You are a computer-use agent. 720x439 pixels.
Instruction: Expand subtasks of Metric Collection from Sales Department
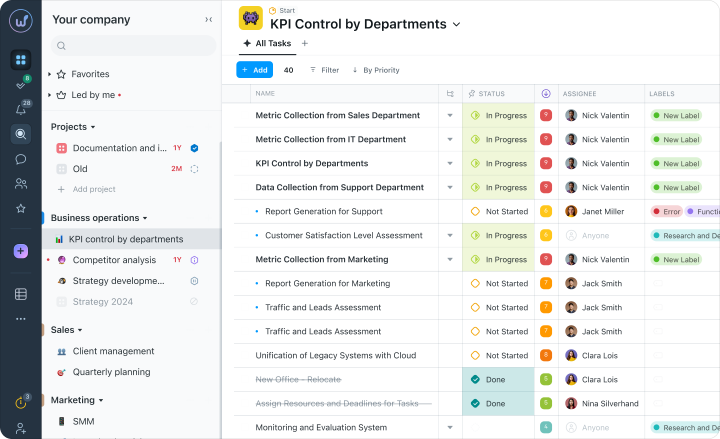click(450, 116)
